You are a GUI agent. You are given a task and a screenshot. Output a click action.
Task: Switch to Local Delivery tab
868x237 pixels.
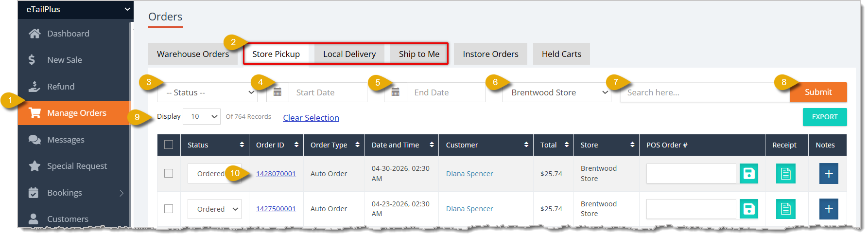349,54
